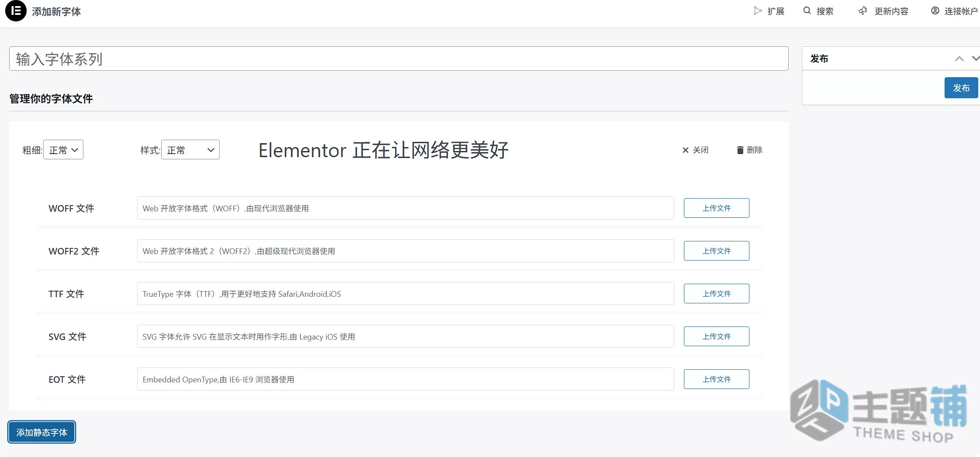
Task: Click the Elementor logo icon
Action: pos(16,11)
